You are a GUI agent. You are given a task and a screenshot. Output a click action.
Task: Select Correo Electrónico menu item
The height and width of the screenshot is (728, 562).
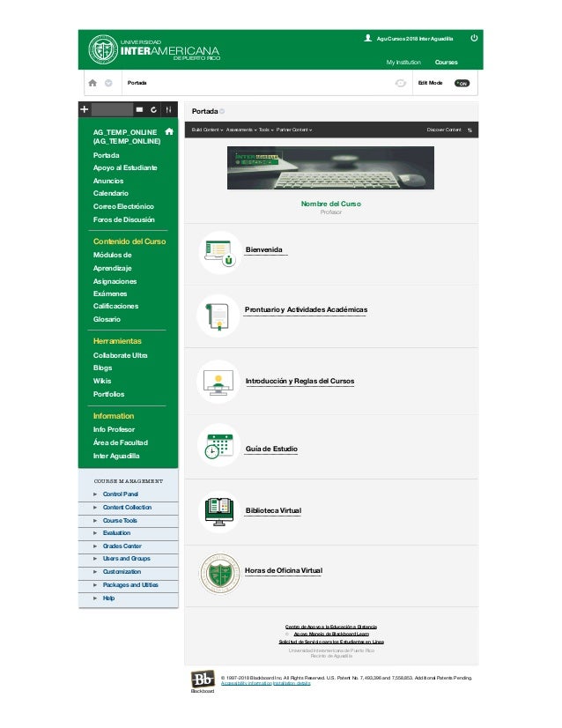[123, 206]
